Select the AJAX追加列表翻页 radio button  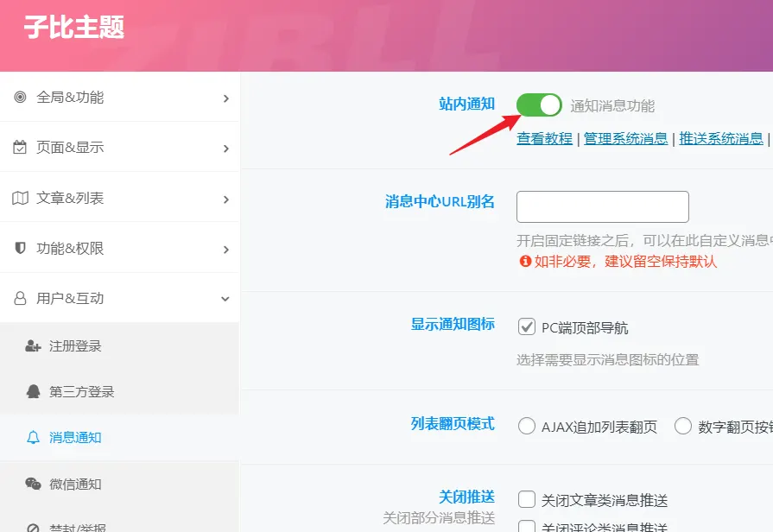tap(527, 426)
